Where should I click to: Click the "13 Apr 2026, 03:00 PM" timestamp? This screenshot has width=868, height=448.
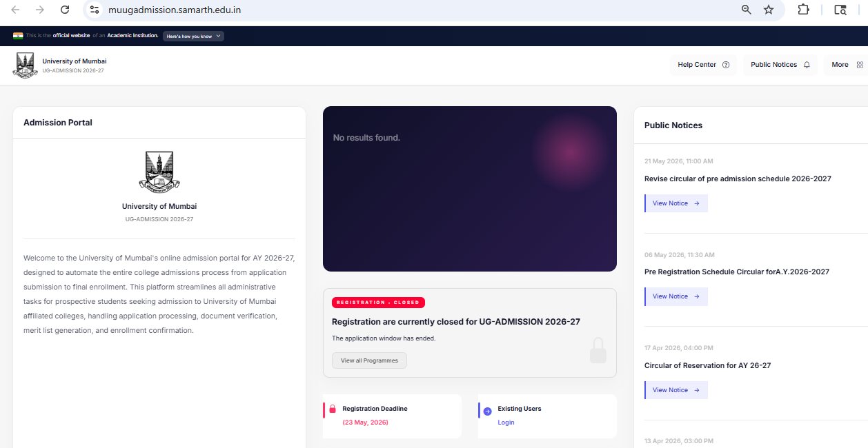click(x=679, y=441)
